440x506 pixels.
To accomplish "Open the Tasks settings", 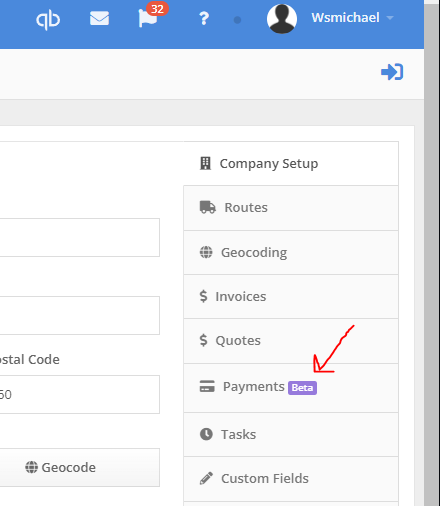I will [x=291, y=434].
